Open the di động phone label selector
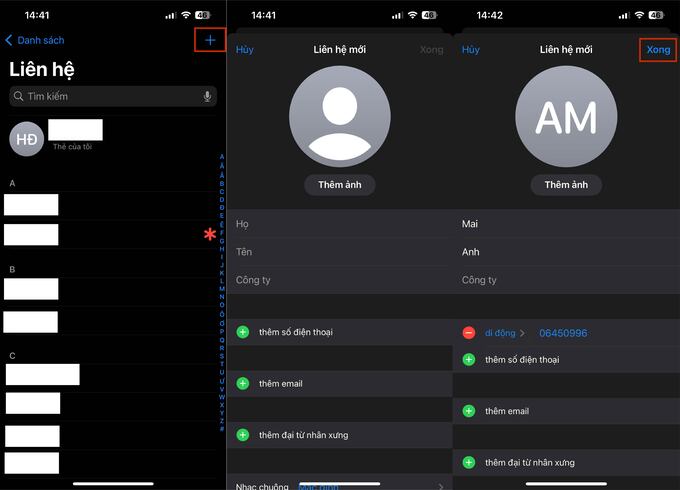680x490 pixels. [505, 333]
